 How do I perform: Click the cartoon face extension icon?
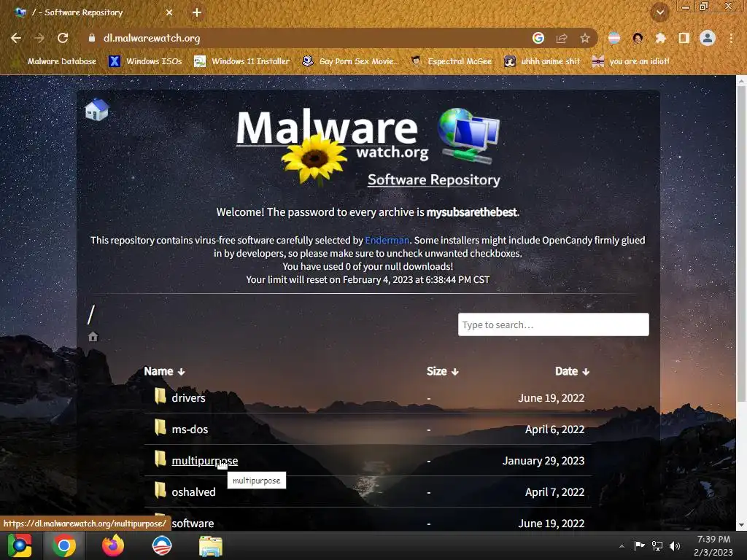coord(638,38)
